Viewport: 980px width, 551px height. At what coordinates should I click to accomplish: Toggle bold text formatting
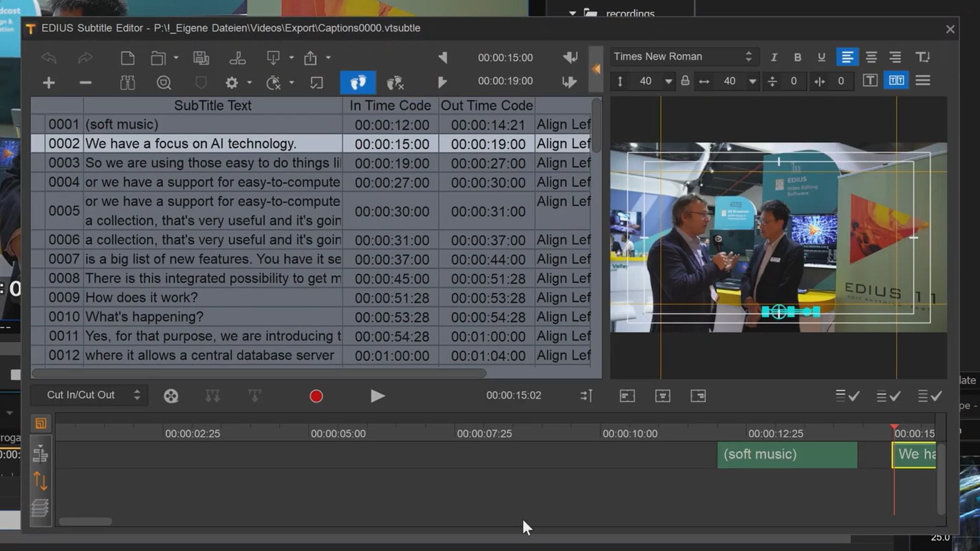pos(797,57)
